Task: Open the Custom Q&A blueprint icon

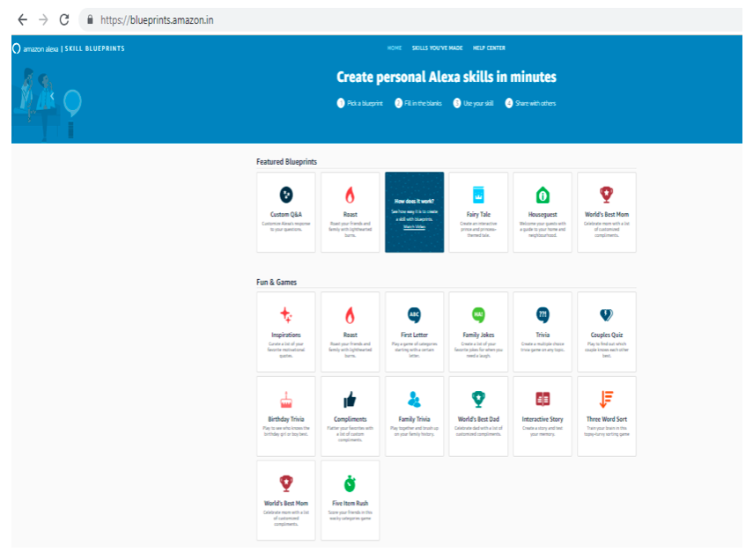Action: point(286,195)
